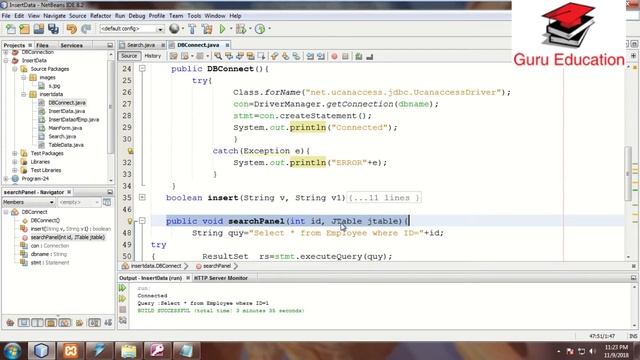Switch to the HTTP Server Monitor tab
The height and width of the screenshot is (360, 640).
click(221, 278)
